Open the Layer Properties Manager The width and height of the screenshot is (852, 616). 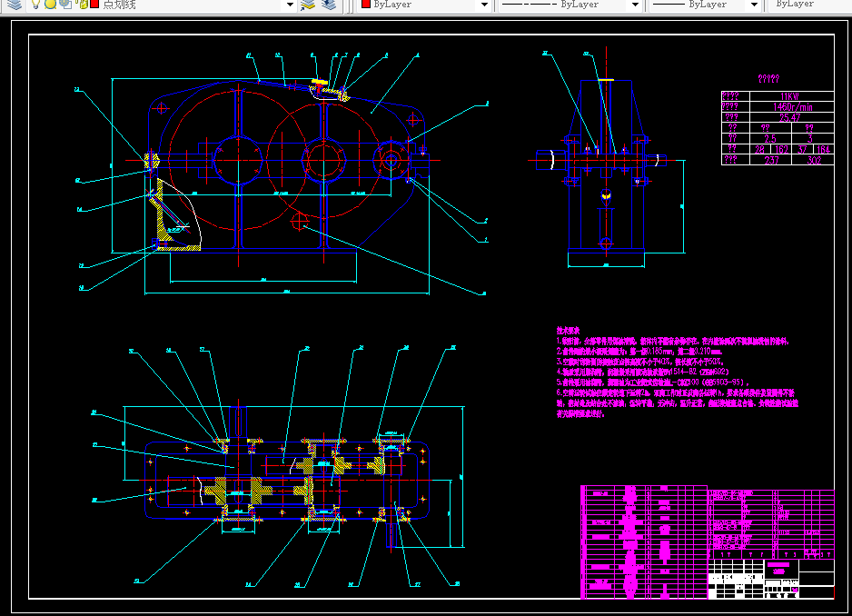coord(15,5)
